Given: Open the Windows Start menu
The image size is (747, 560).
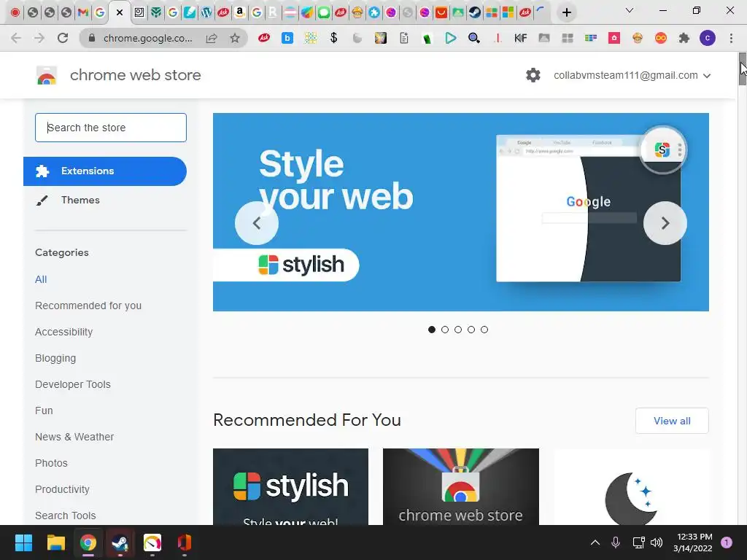Looking at the screenshot, I should (23, 542).
